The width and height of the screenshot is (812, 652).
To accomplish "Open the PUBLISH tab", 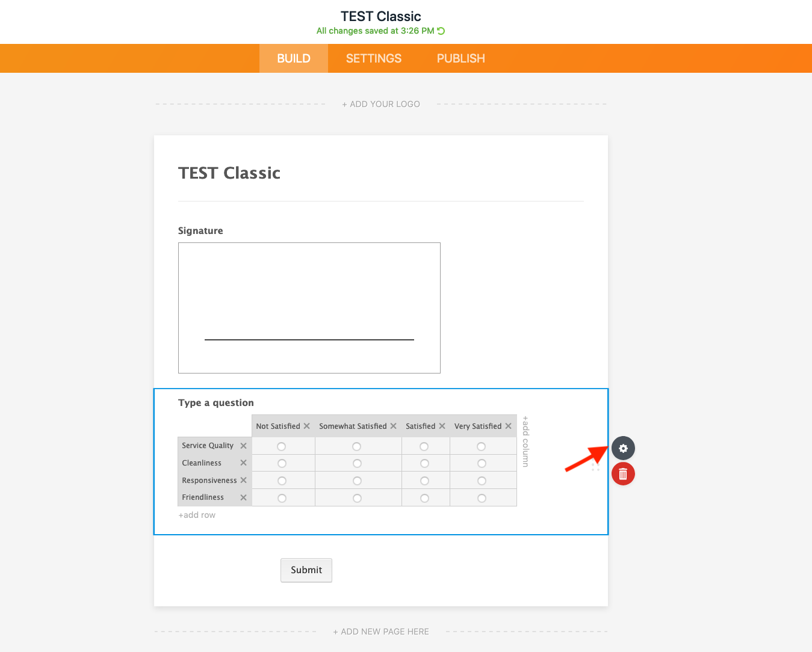I will tap(460, 58).
